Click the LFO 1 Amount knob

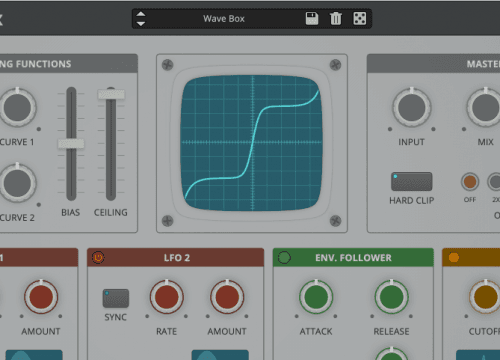pos(41,297)
